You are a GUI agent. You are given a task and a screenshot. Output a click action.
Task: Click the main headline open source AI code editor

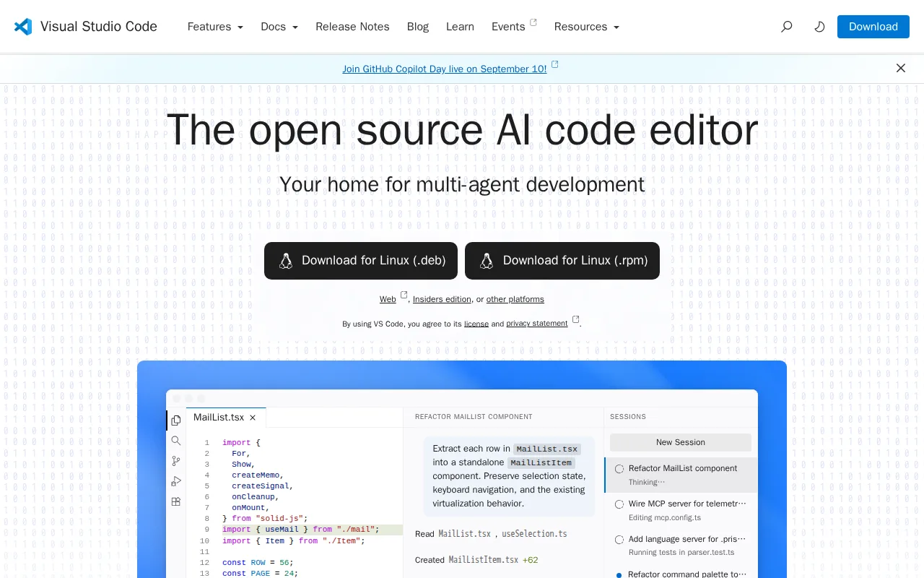[x=462, y=130]
